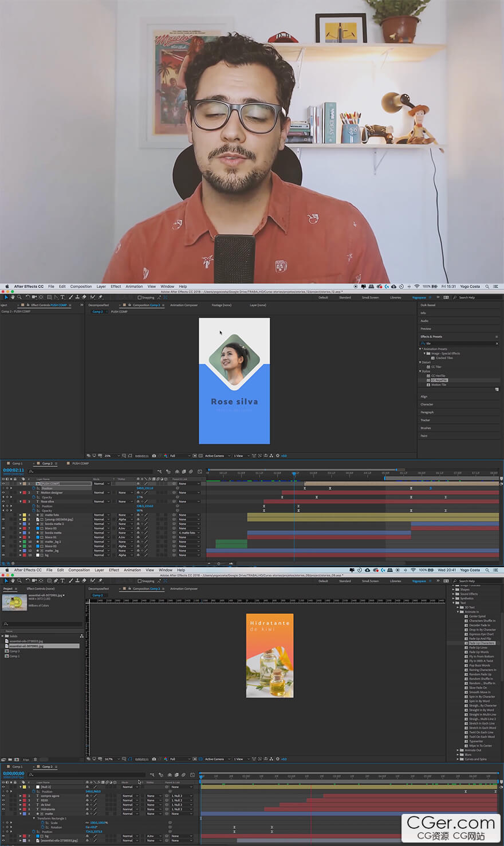Open the Effect menu in upper window

pos(116,286)
